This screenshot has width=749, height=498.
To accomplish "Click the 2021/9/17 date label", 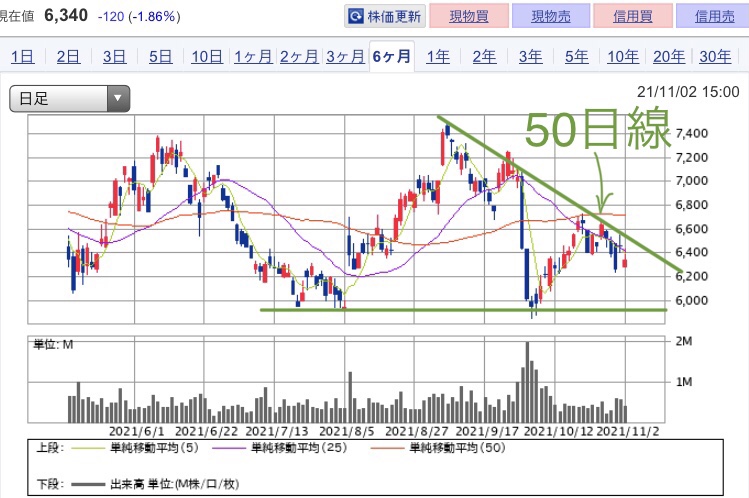I will 487,432.
